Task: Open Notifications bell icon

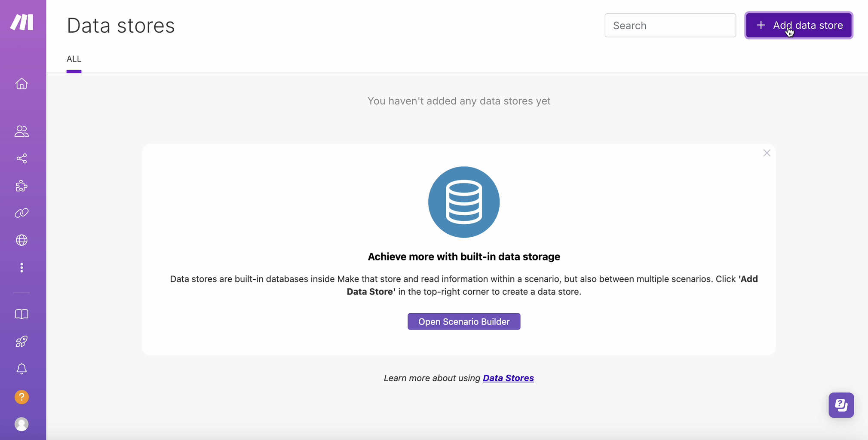Action: 21,369
